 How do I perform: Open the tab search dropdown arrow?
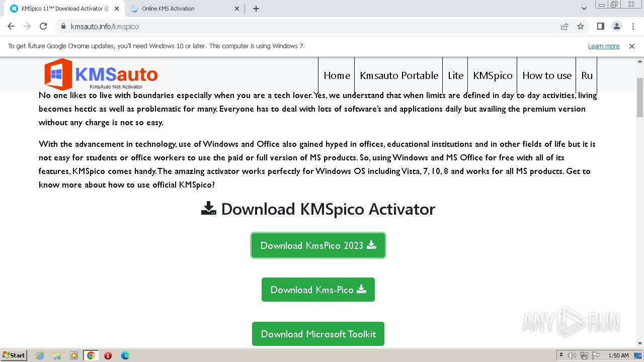(584, 9)
